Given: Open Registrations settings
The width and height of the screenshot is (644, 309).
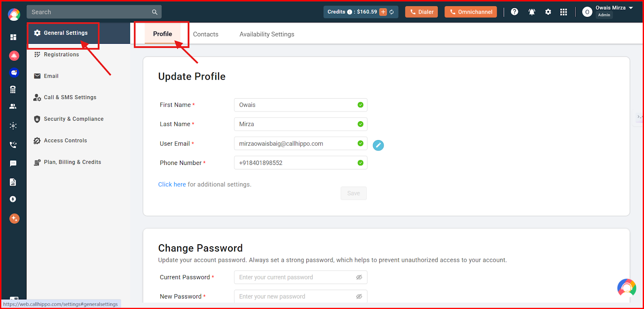Looking at the screenshot, I should tap(62, 54).
